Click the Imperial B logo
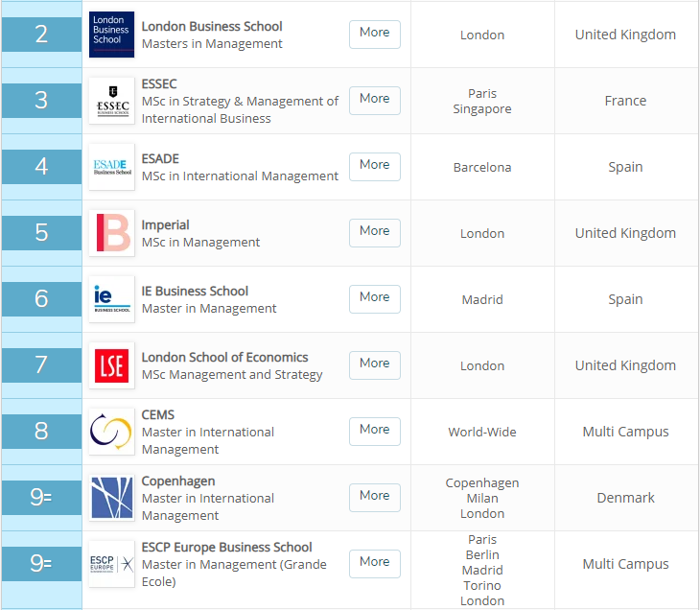The height and width of the screenshot is (610, 700). [111, 233]
